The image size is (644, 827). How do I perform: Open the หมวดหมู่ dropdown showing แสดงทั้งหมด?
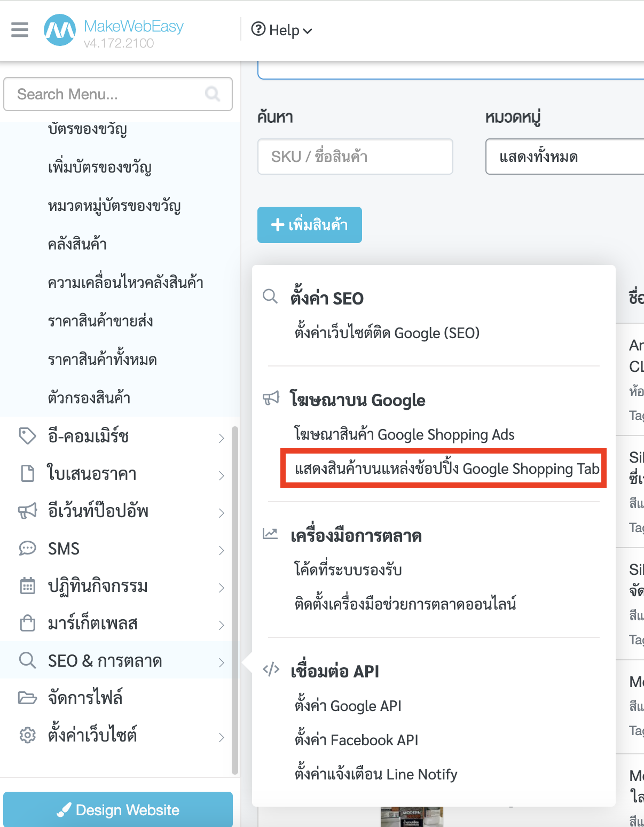coord(564,157)
